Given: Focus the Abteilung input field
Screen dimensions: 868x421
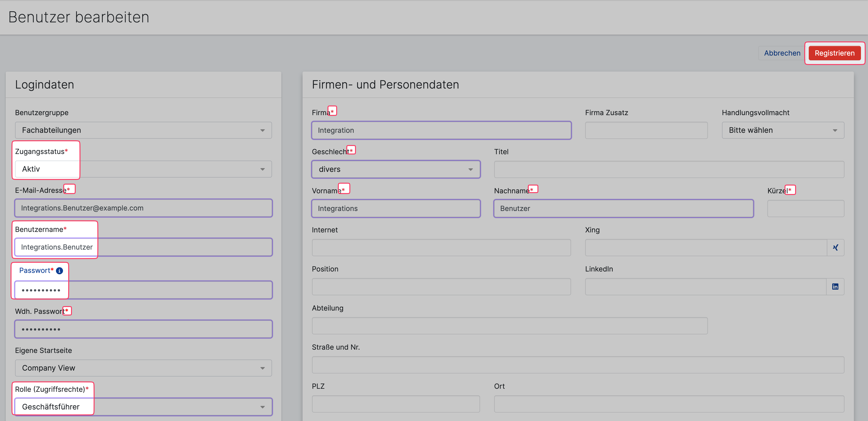Looking at the screenshot, I should (509, 326).
